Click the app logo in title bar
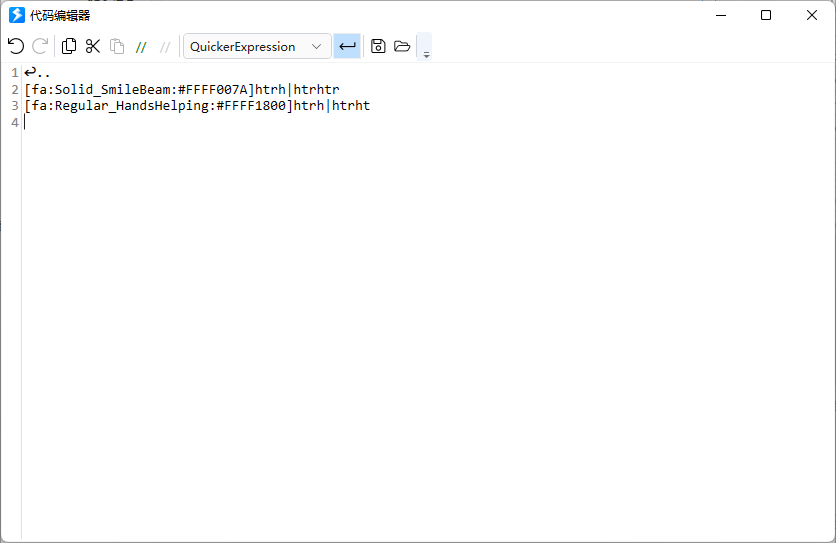 tap(17, 15)
